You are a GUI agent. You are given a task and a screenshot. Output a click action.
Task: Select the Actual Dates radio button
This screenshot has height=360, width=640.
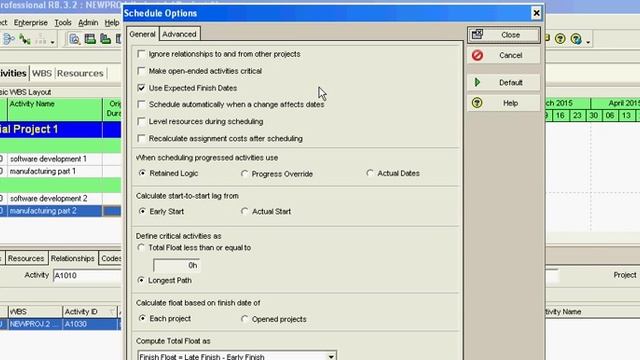[x=370, y=173]
